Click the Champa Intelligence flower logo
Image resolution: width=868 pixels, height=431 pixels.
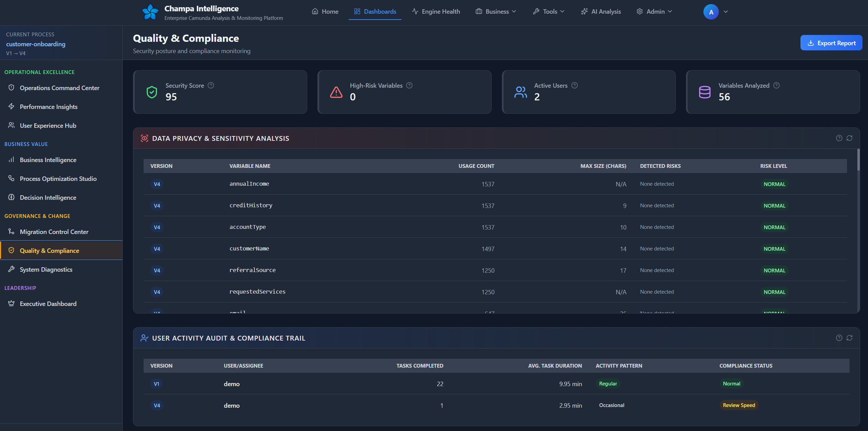click(x=150, y=12)
